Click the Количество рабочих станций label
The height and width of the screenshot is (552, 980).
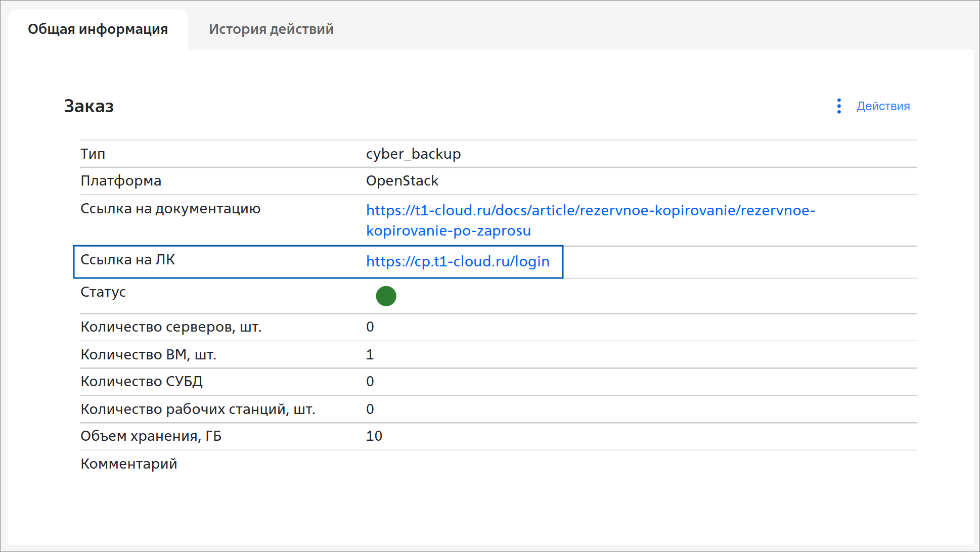[x=198, y=409]
